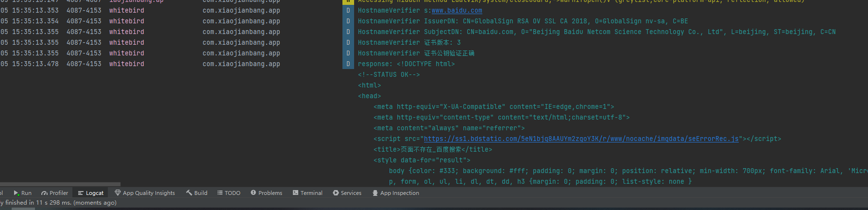Click com.xiaojianbang.app in the 15:35:13.353 row
The height and width of the screenshot is (210, 868).
coord(241,10)
